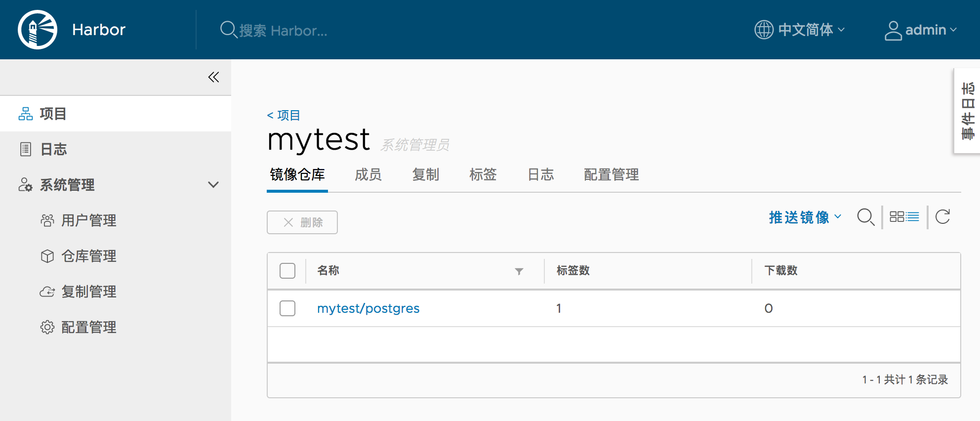Open the mytest/postgres repository link
This screenshot has width=980, height=421.
click(x=368, y=308)
